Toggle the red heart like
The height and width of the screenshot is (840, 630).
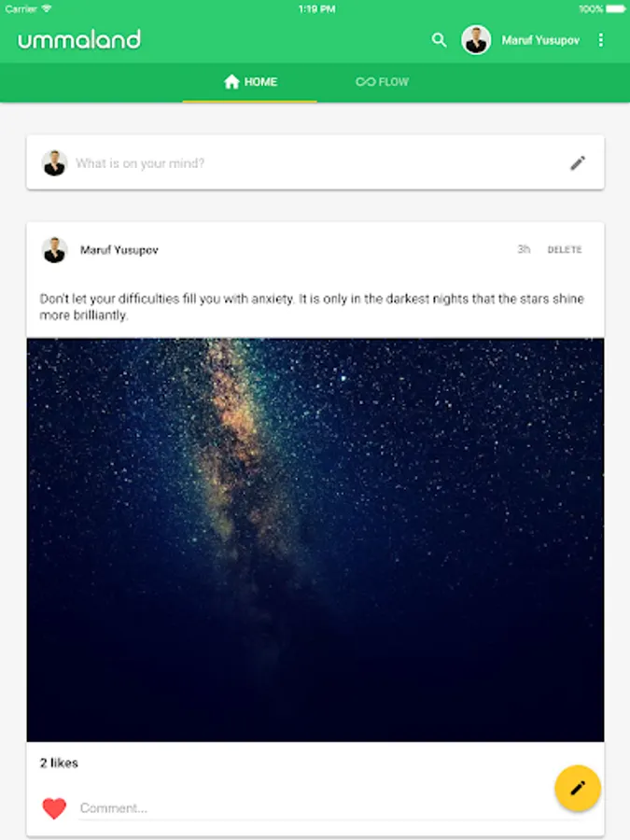tap(54, 808)
